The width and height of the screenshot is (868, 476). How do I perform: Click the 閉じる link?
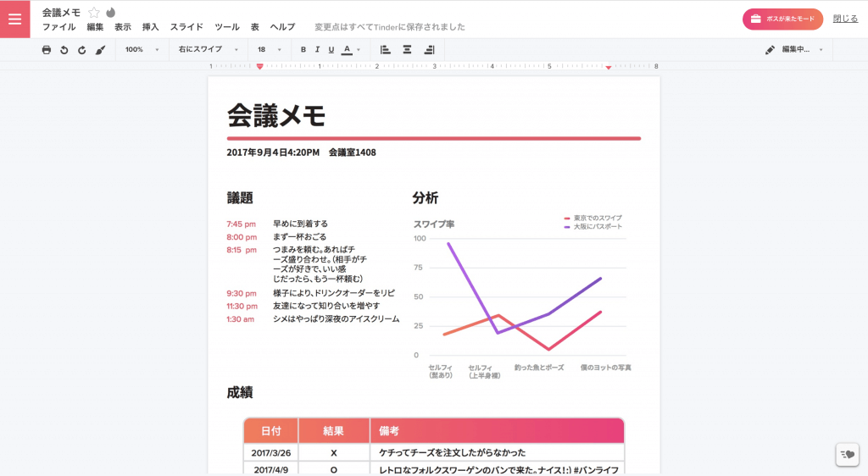tap(845, 19)
